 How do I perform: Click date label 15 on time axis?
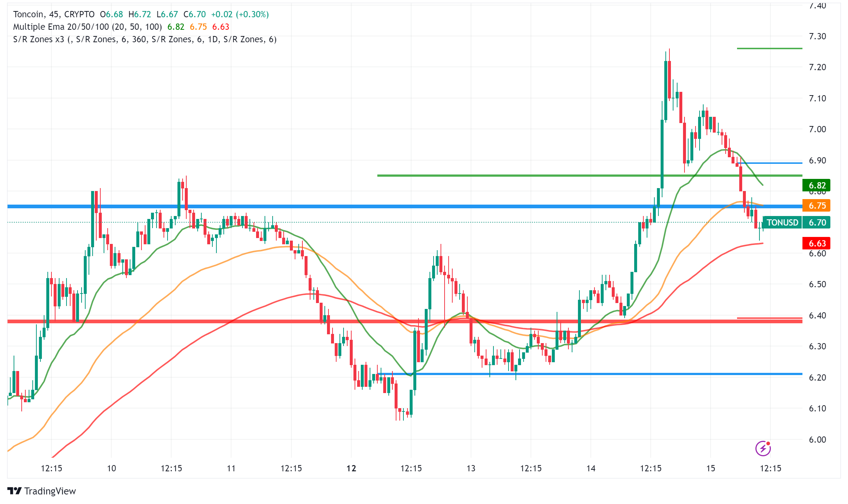711,468
